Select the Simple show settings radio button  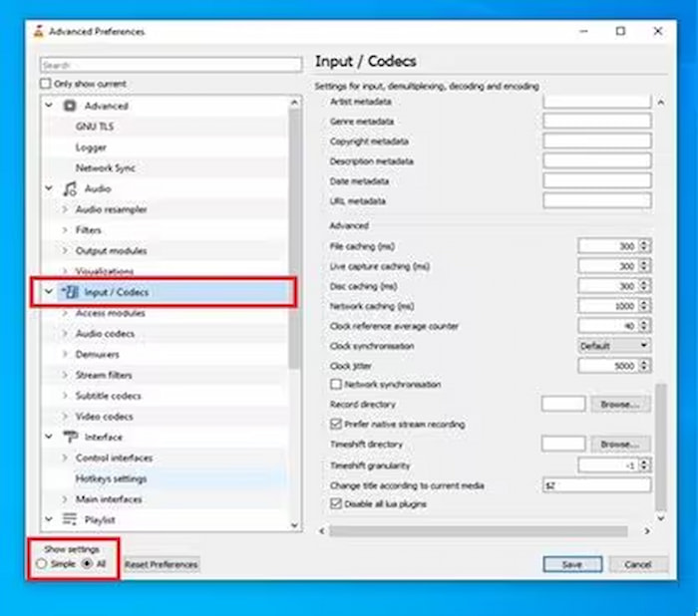[41, 564]
